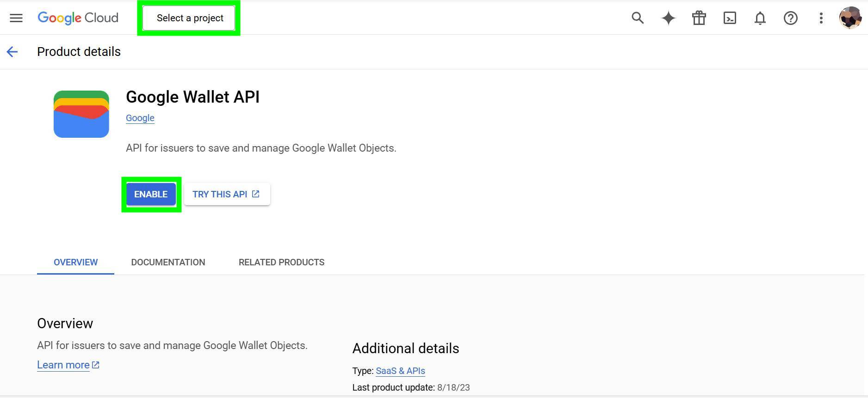Image resolution: width=868 pixels, height=398 pixels.
Task: Open the Google publisher link
Action: pyautogui.click(x=140, y=118)
